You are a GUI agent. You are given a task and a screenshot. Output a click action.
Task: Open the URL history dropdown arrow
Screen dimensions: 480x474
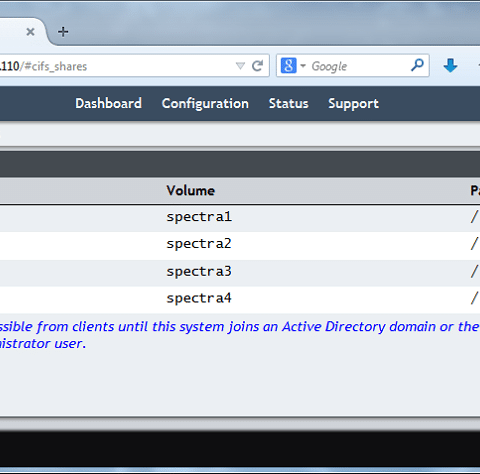(240, 66)
